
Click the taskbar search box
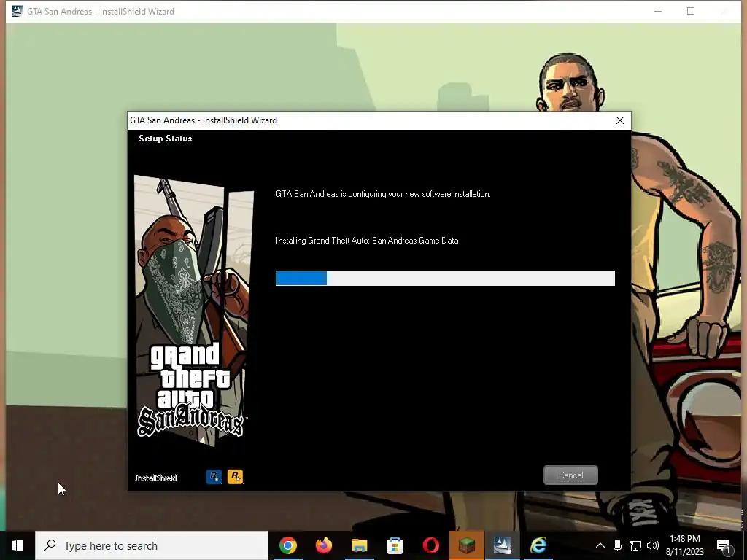pos(152,545)
